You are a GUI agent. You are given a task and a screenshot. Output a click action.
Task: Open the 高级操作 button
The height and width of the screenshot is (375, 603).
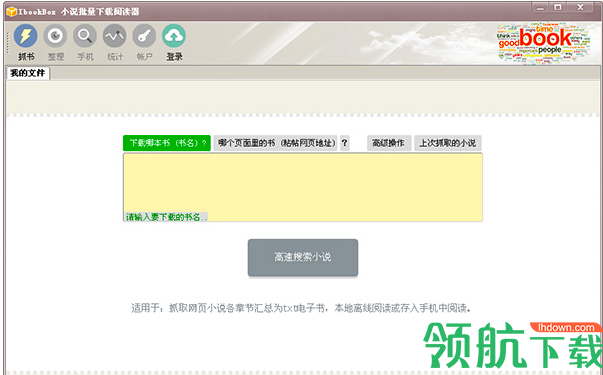coord(389,143)
